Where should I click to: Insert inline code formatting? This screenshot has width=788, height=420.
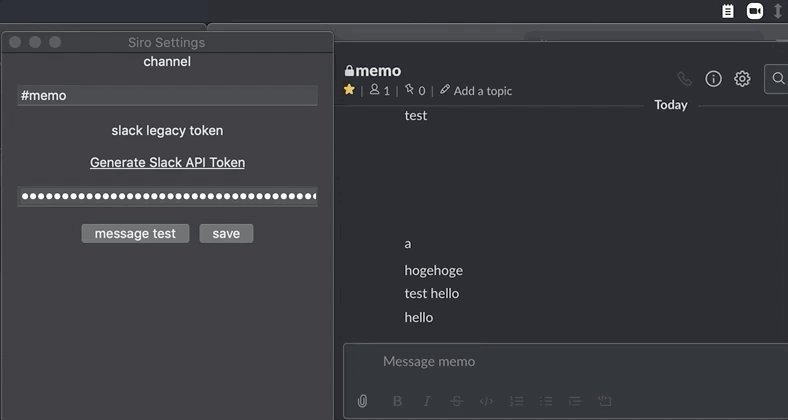[x=487, y=401]
